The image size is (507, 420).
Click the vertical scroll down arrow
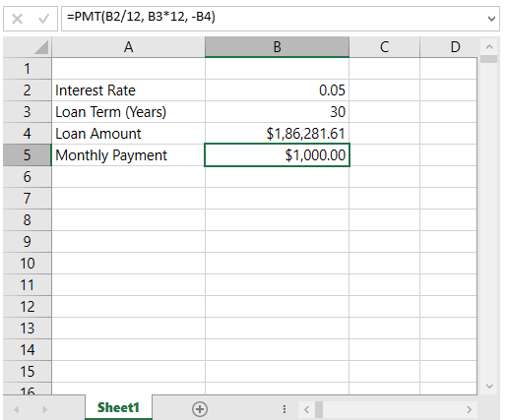click(489, 386)
